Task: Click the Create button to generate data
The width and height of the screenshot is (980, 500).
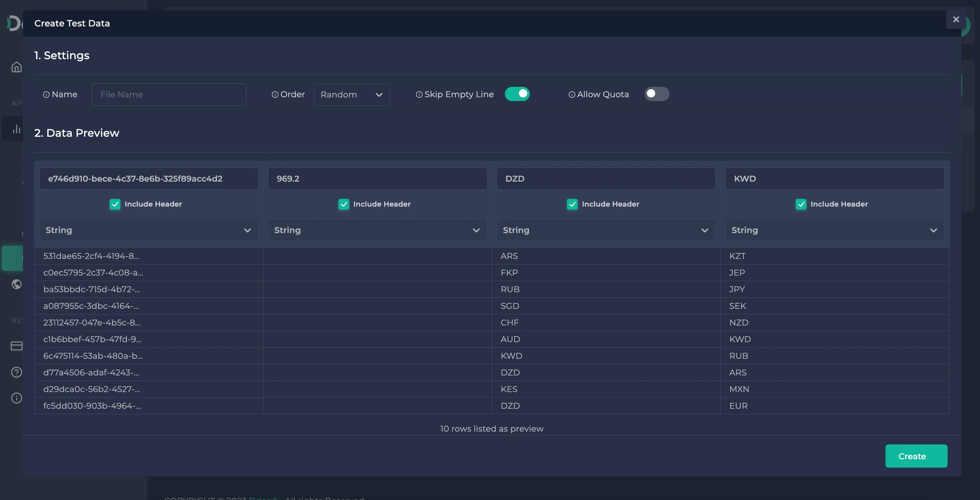Action: (916, 456)
